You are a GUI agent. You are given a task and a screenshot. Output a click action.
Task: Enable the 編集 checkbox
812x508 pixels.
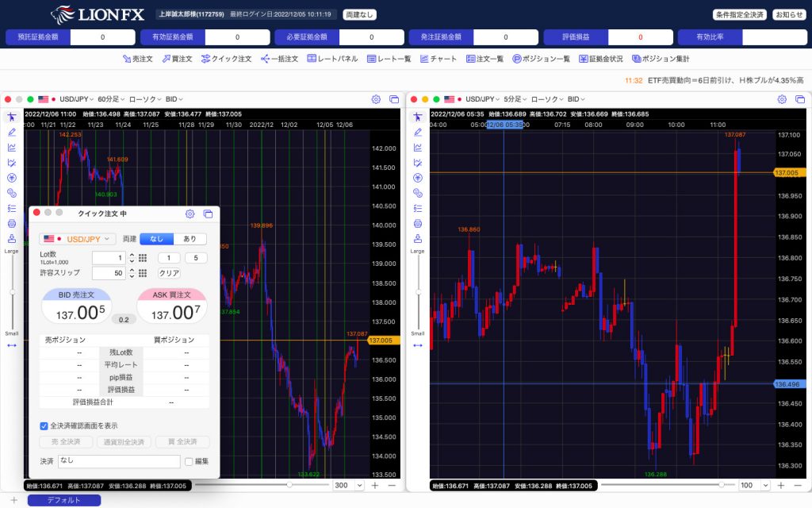(189, 461)
